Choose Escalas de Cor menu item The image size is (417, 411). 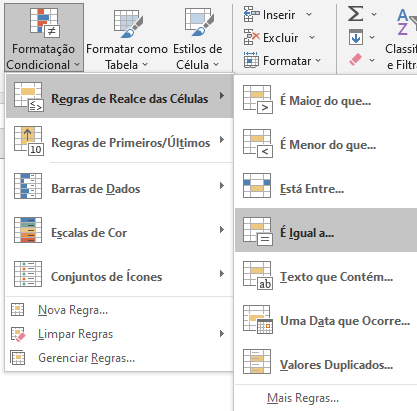pos(119,230)
